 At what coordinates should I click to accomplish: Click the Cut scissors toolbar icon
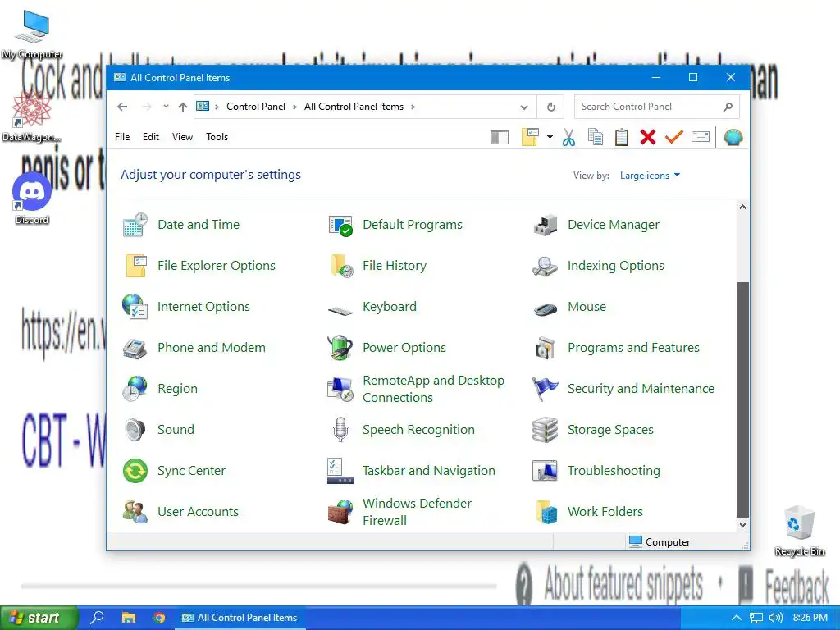[569, 137]
